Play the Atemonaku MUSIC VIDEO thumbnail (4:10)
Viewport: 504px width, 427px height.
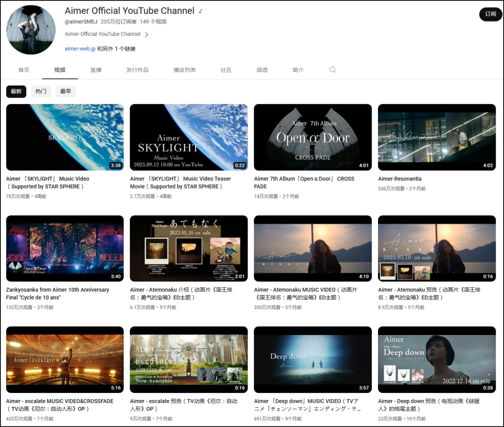point(313,249)
